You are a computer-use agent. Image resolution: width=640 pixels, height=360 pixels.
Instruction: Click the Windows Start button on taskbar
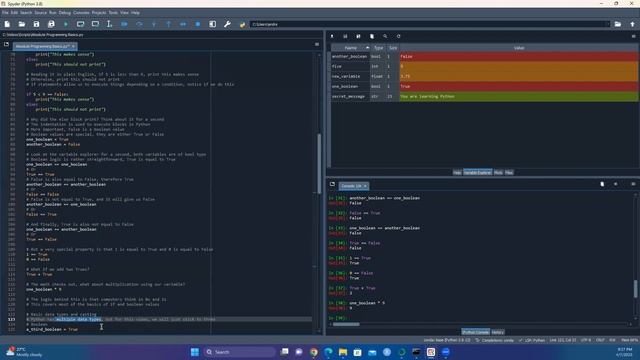195,352
